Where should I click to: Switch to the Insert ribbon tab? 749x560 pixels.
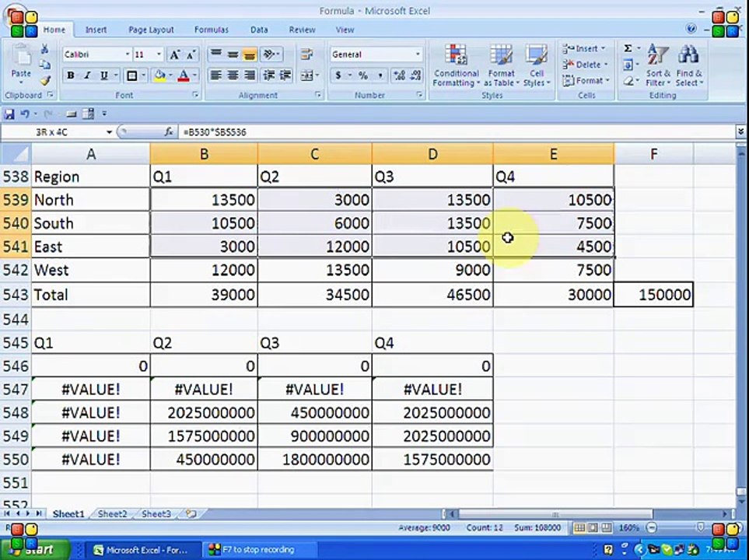point(96,30)
